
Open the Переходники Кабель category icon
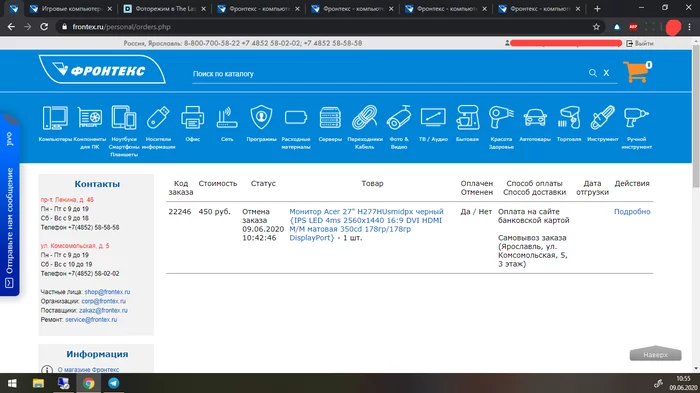(364, 118)
